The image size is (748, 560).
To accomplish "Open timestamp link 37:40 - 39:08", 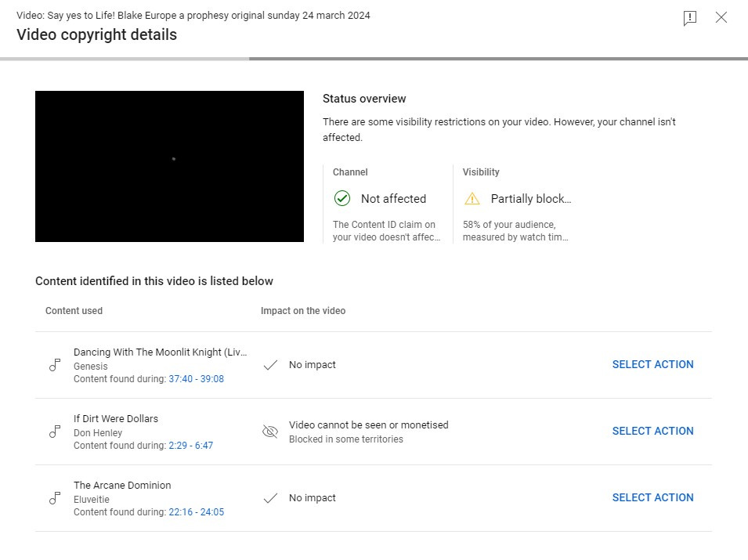I will point(196,379).
